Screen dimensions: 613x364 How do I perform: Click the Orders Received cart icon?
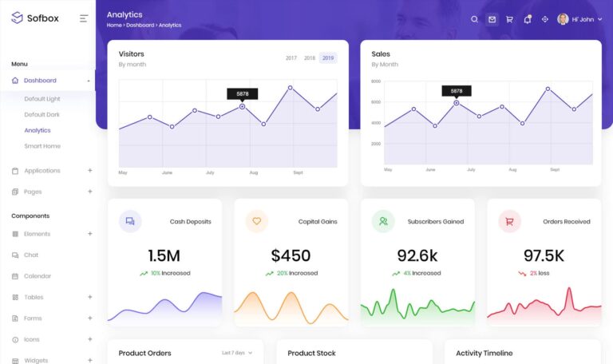509,221
